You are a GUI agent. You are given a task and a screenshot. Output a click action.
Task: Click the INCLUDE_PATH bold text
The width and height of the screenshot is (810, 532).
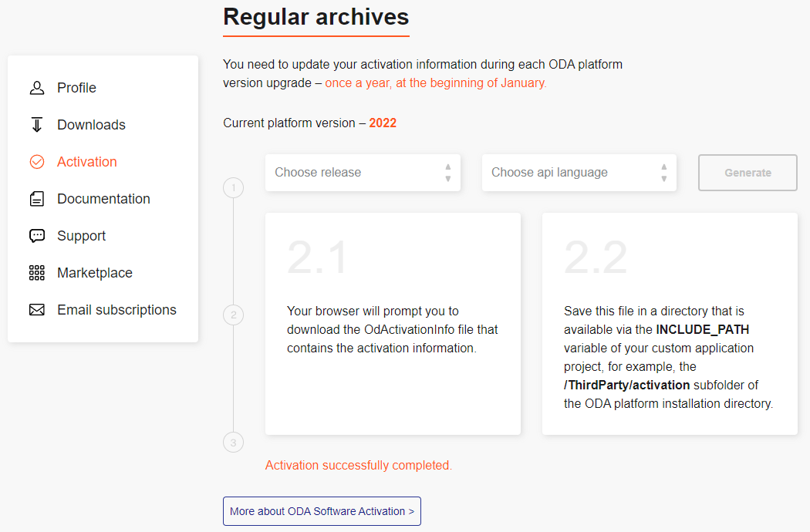703,329
